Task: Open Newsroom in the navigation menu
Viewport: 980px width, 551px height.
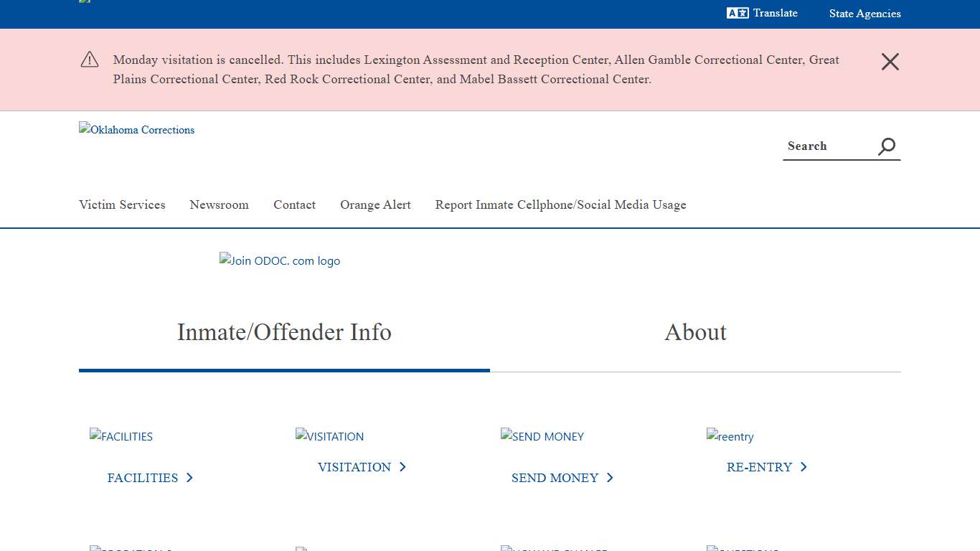Action: point(219,205)
